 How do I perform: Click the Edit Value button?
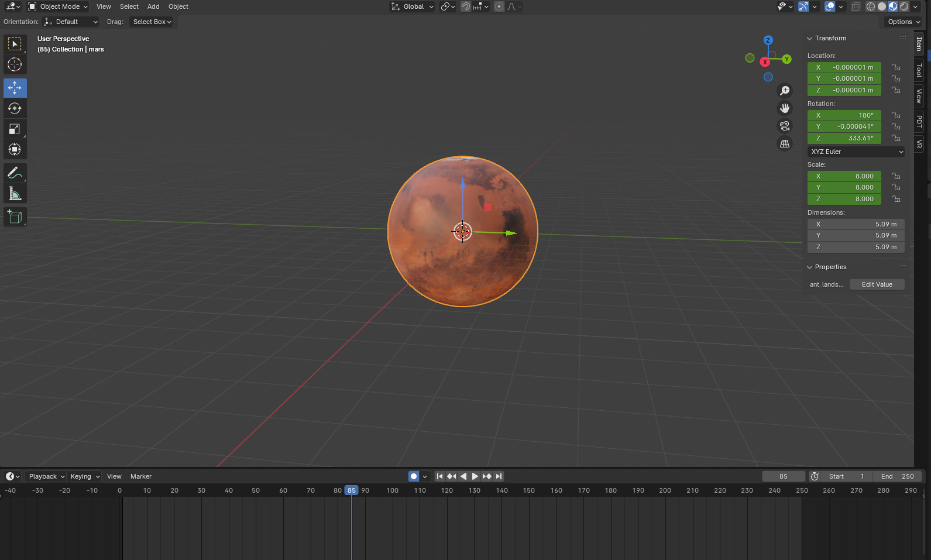877,284
